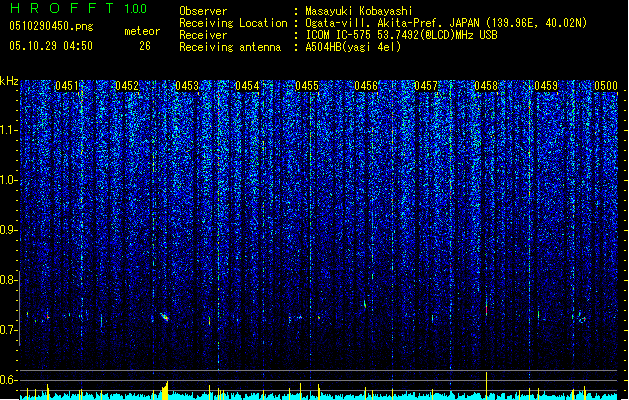Click the antenna text A504HB(yagi 4el)
This screenshot has height=400, width=629.
click(353, 47)
